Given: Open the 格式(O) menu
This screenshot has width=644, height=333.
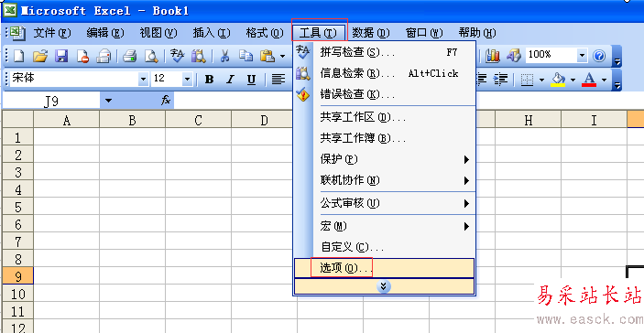Looking at the screenshot, I should click(x=265, y=33).
